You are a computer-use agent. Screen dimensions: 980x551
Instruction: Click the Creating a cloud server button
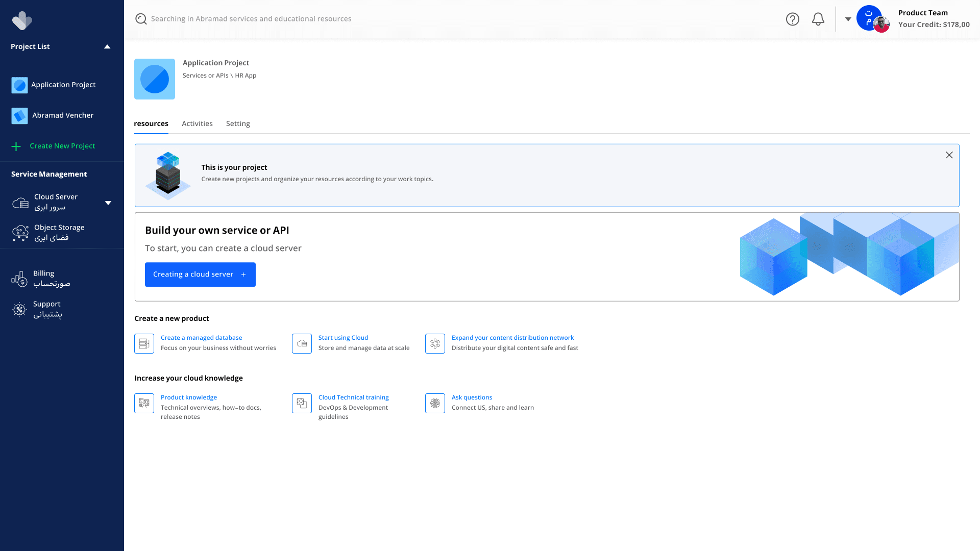click(200, 274)
